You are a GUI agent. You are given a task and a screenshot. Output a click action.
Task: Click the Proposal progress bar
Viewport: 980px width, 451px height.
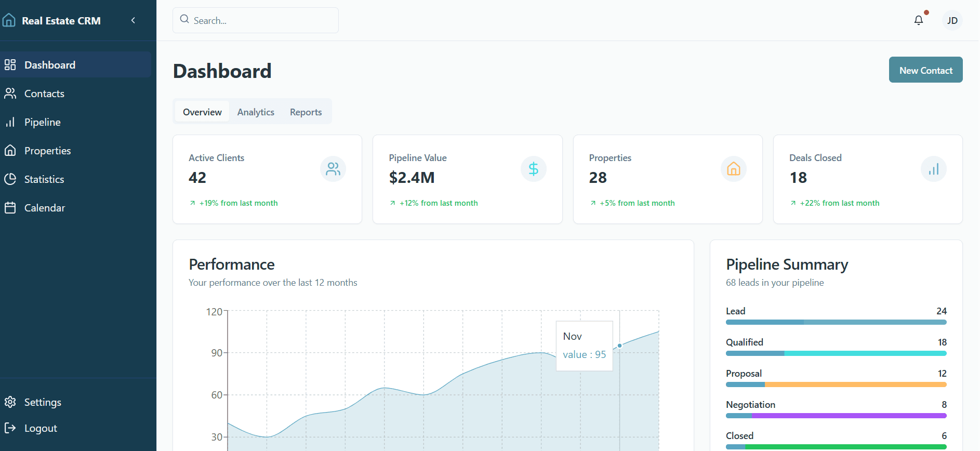coord(836,384)
